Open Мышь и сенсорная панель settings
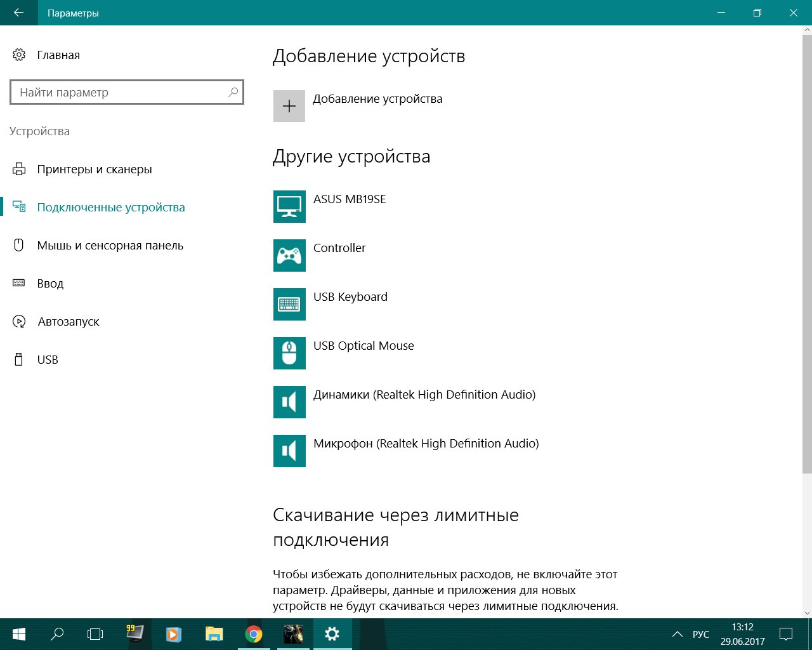 click(x=110, y=246)
